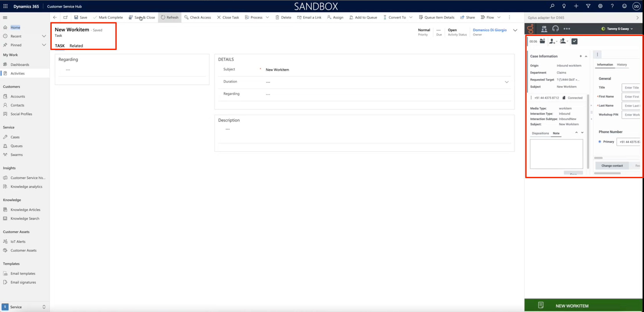Viewport: 644px width, 312px height.
Task: Go back with the left arrow
Action: pyautogui.click(x=55, y=17)
